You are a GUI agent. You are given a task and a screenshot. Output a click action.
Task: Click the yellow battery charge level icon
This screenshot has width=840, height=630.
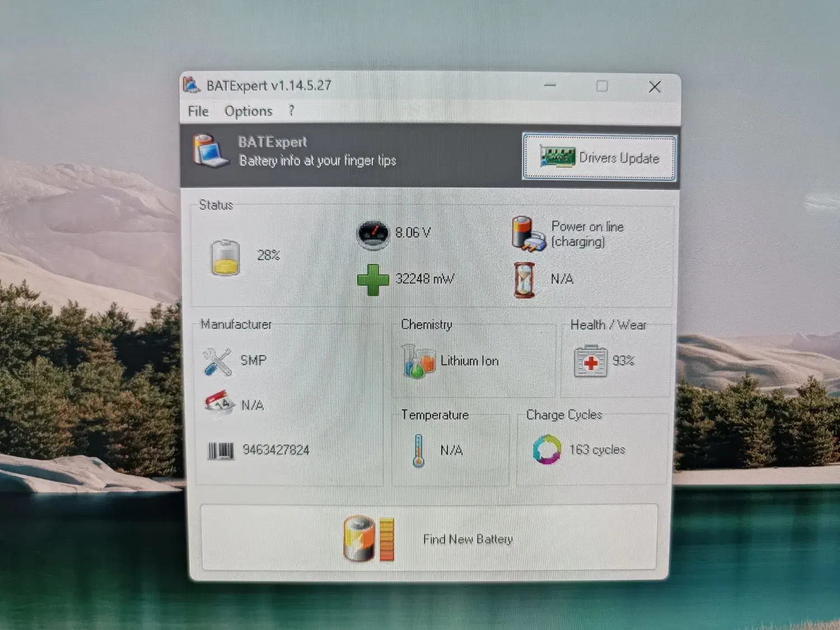pyautogui.click(x=226, y=257)
